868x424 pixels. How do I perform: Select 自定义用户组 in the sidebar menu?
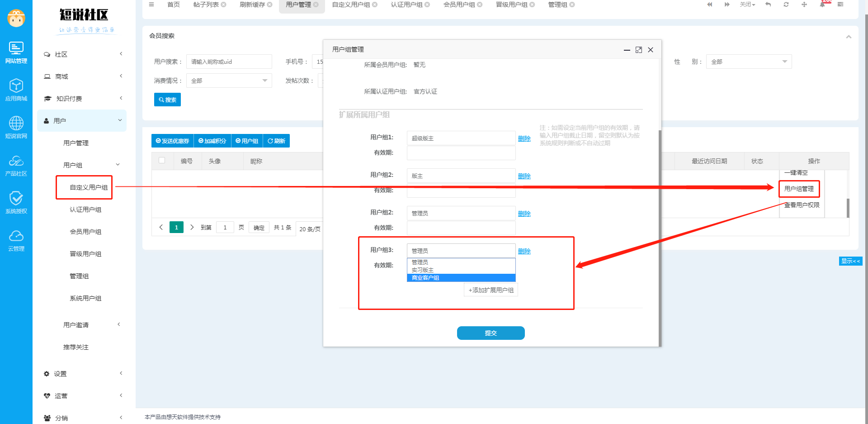point(89,187)
